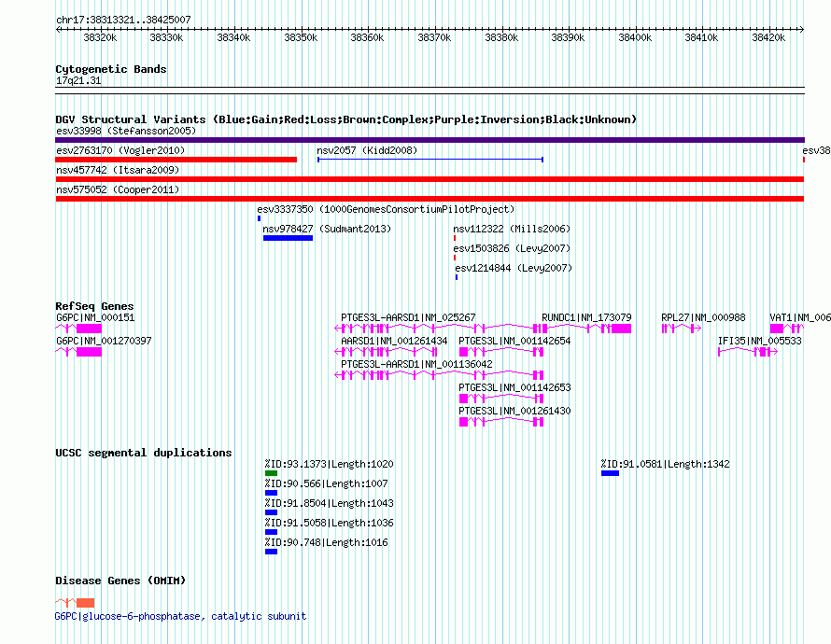
Task: Click the chr17:38313321..38425007 coordinate label
Action: [x=123, y=20]
